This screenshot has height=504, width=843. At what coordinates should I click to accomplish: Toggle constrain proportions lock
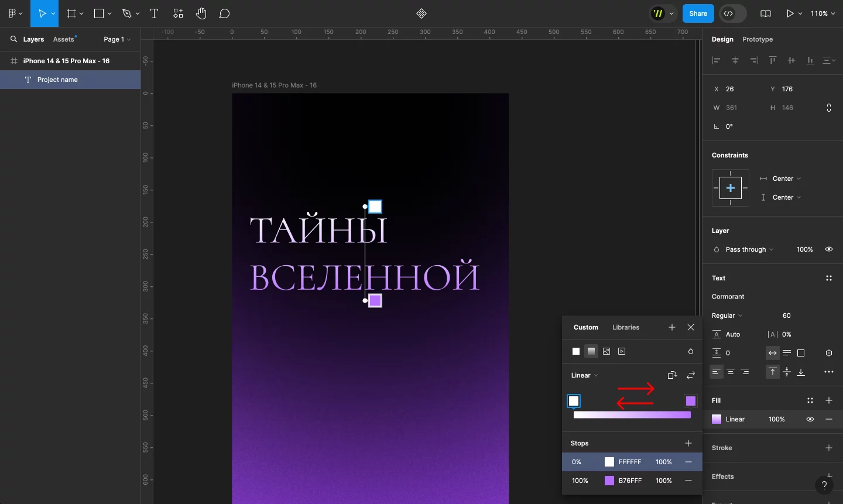pos(829,108)
